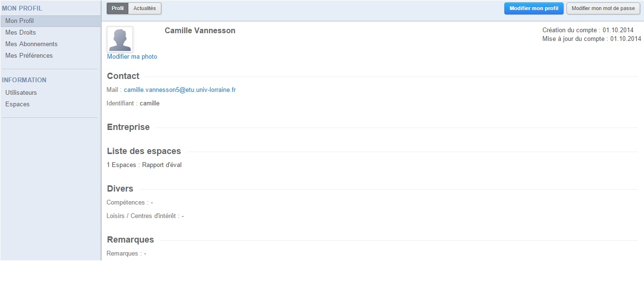This screenshot has height=296, width=644.
Task: Open Mes Abonnements in the sidebar
Action: [x=31, y=44]
